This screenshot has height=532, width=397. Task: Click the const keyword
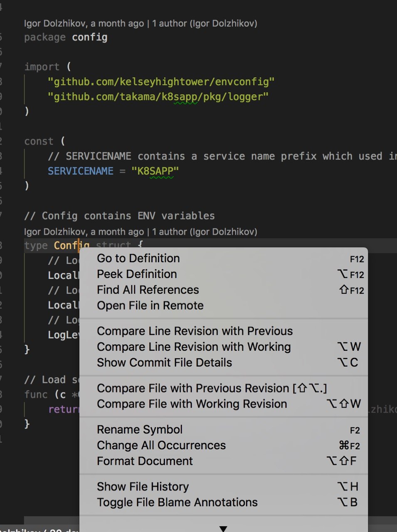click(39, 141)
